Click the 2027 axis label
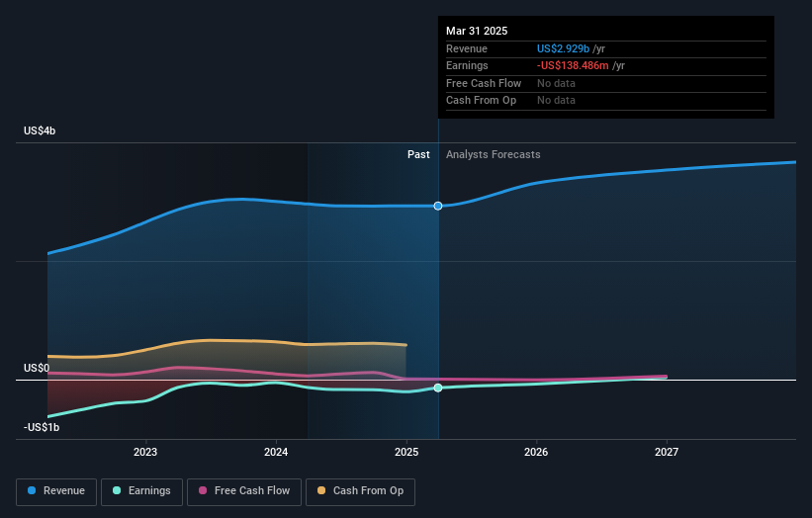The width and height of the screenshot is (812, 518). [x=667, y=452]
